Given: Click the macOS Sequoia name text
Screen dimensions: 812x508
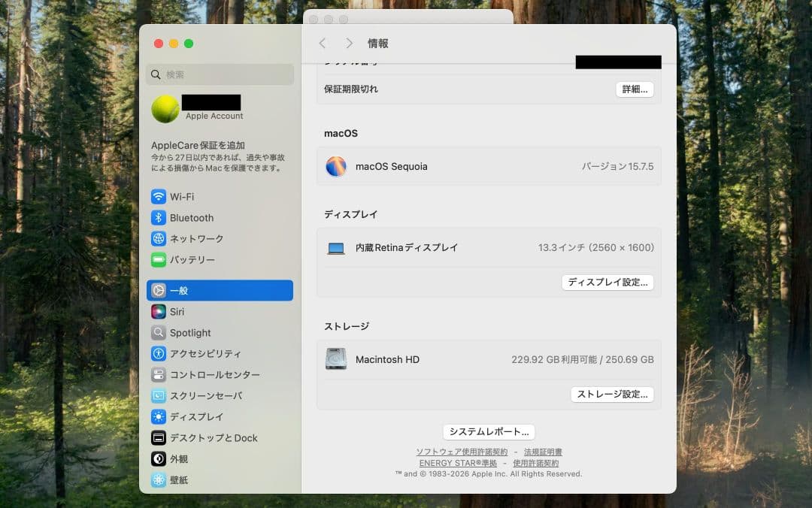Looking at the screenshot, I should tap(392, 167).
